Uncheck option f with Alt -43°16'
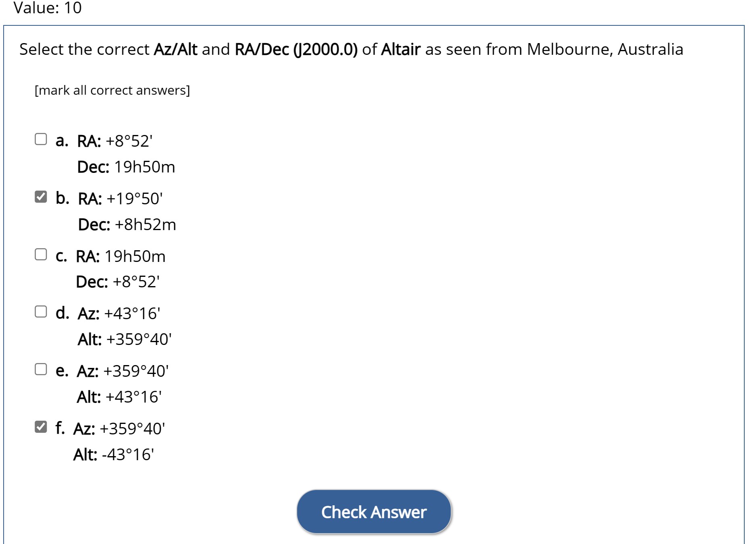 pyautogui.click(x=40, y=427)
